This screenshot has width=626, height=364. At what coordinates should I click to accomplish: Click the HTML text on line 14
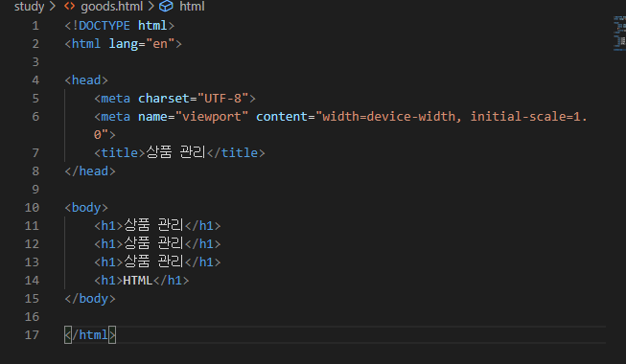138,281
